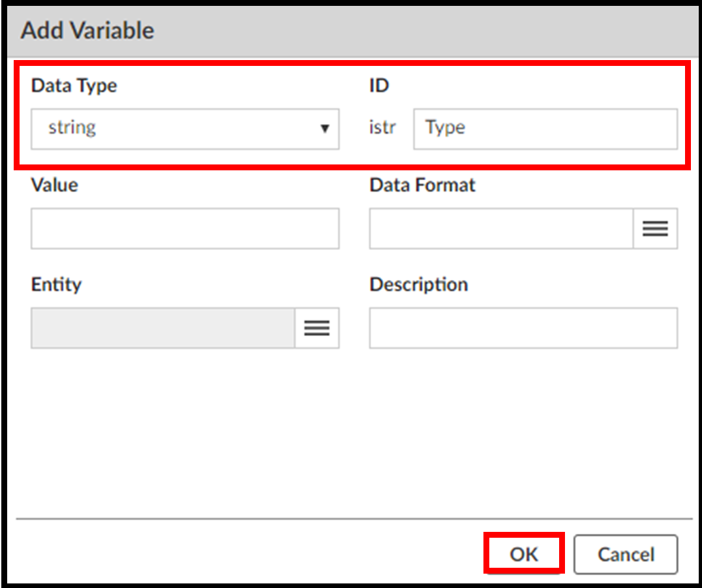The image size is (702, 588).
Task: Click the Entity selector list icon
Action: (316, 328)
